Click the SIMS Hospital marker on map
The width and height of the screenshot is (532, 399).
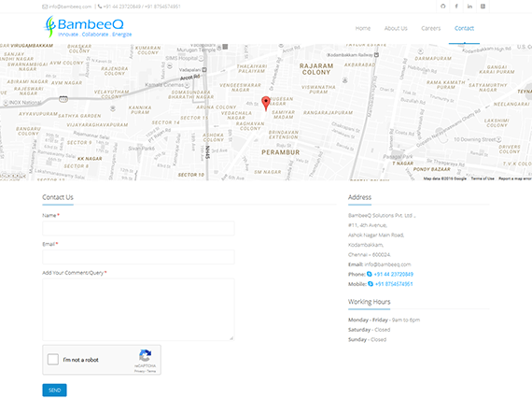pos(202,58)
